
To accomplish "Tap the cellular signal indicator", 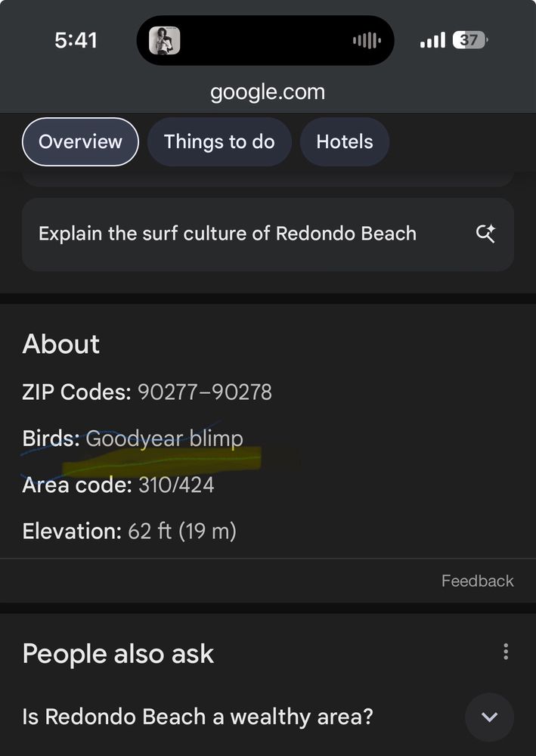I will (x=432, y=39).
